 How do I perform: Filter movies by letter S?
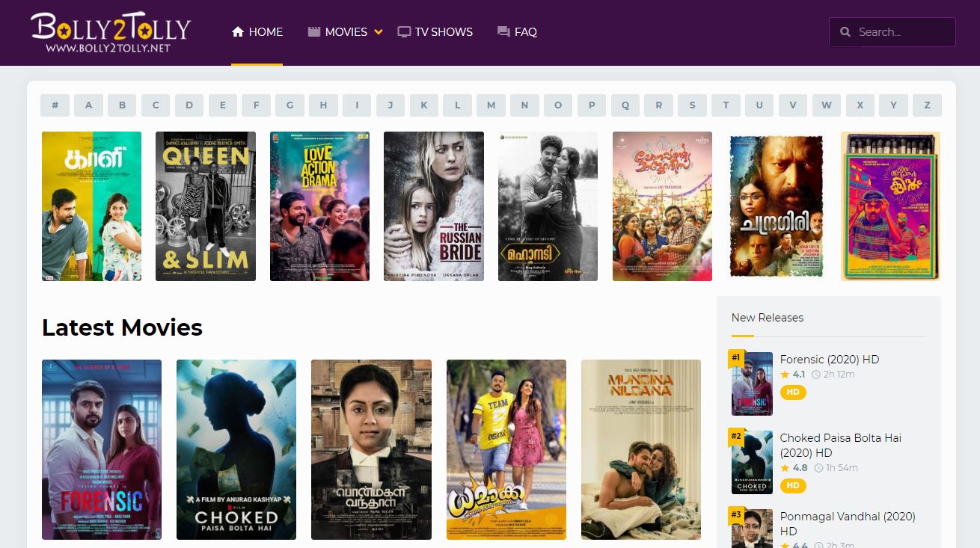click(x=692, y=105)
